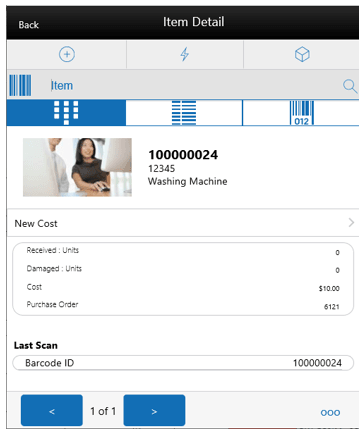
Task: Select the Damaged : Units row
Action: 183,269
